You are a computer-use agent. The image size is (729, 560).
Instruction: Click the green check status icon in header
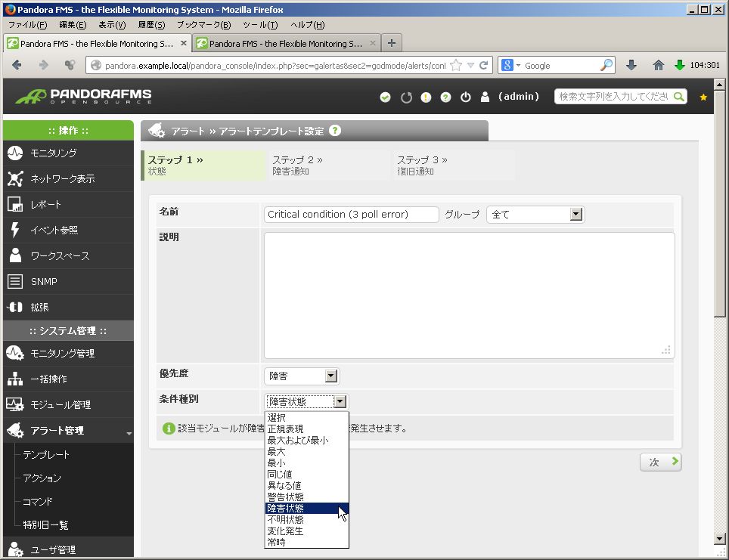click(x=385, y=97)
